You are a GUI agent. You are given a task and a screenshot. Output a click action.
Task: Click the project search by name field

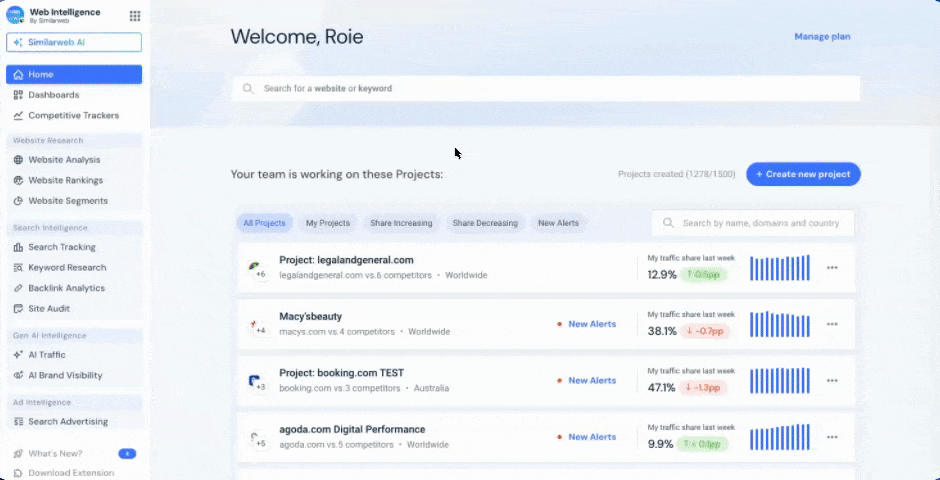click(753, 223)
